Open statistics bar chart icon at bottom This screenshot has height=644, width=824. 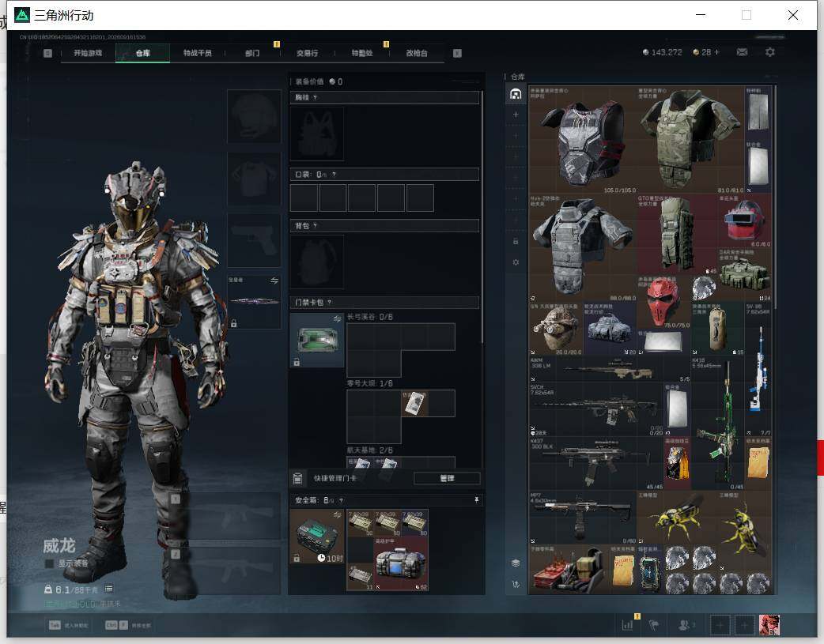(627, 625)
